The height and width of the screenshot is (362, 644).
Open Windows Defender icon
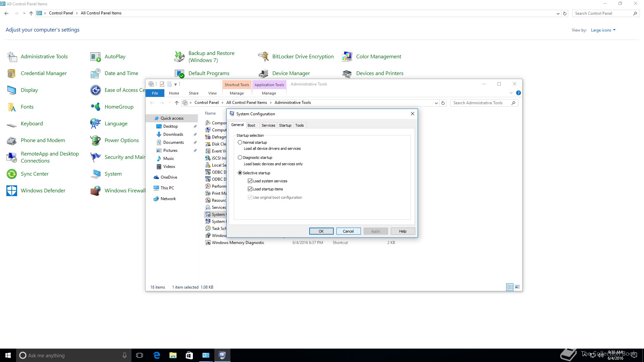(12, 191)
